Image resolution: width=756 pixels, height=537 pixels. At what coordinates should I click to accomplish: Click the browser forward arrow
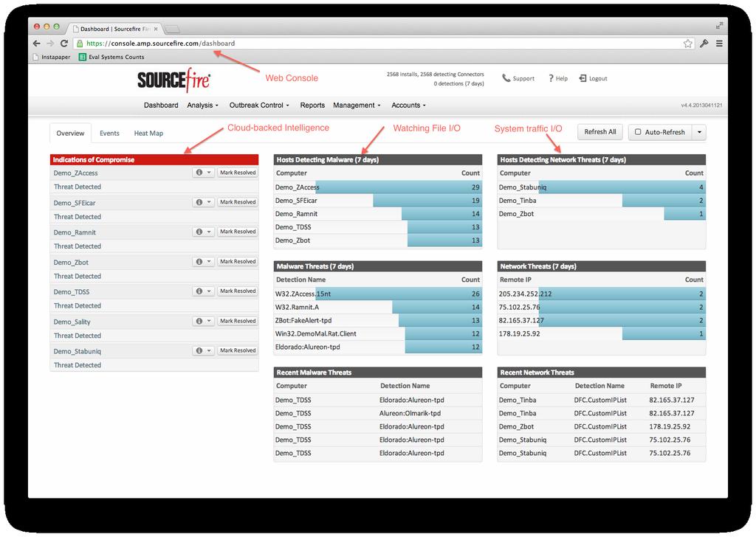coord(50,44)
